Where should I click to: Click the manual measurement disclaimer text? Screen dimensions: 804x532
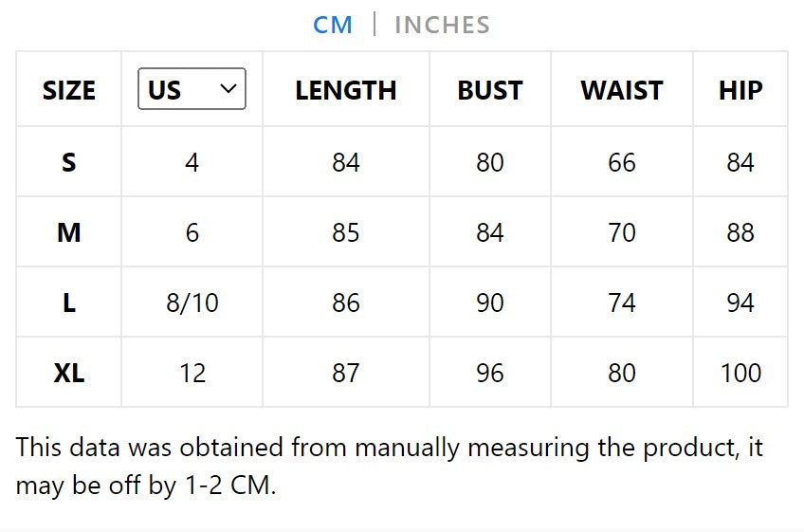click(389, 466)
